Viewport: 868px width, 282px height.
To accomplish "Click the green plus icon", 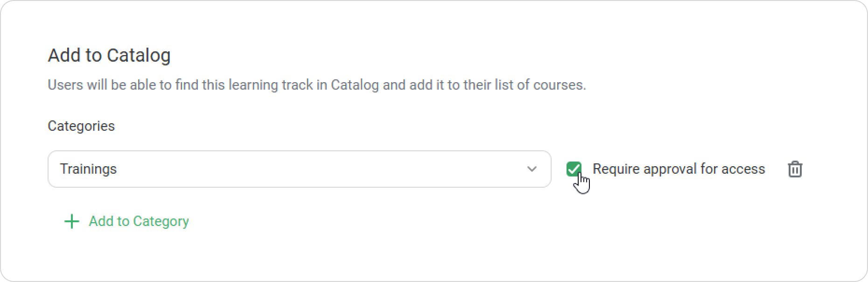I will (x=71, y=221).
